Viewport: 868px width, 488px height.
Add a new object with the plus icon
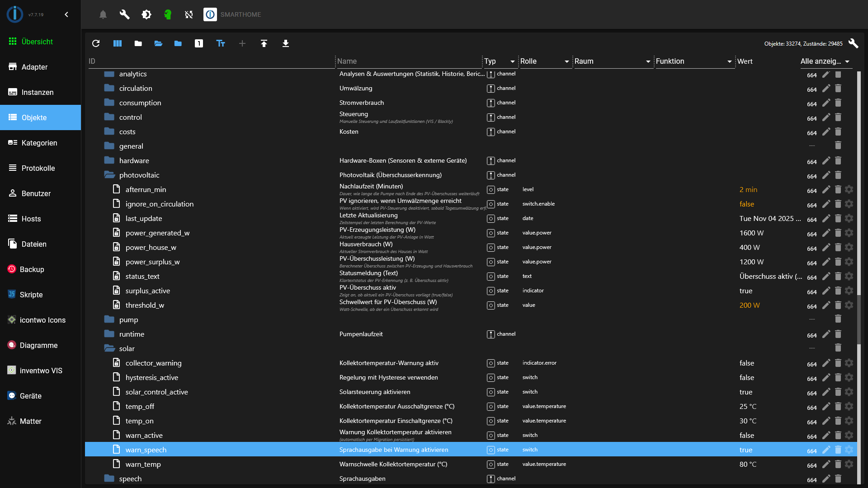tap(242, 43)
